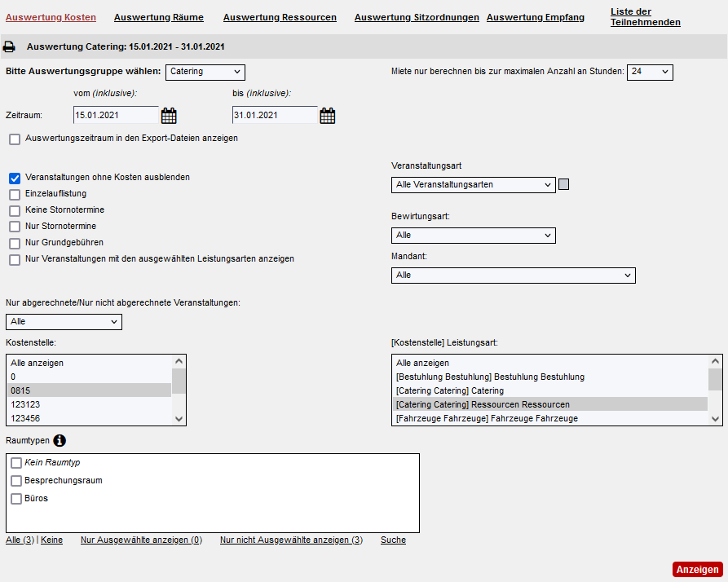Image resolution: width=728 pixels, height=582 pixels.
Task: Open calendar picker for the vom date
Action: [x=169, y=116]
